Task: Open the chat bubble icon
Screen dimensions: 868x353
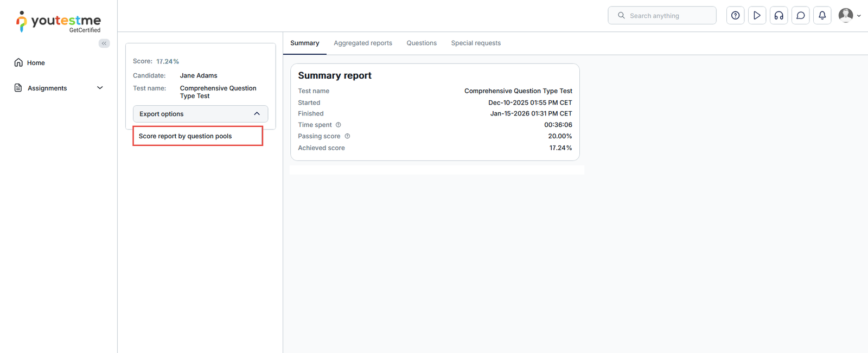Action: [801, 16]
